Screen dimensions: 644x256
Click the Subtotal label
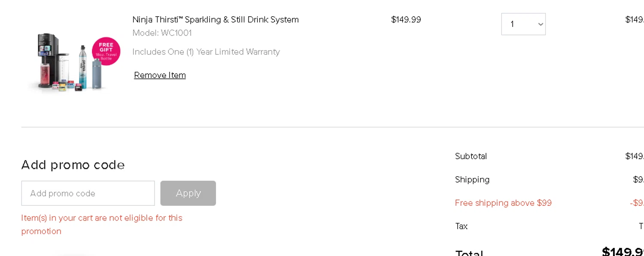(x=471, y=157)
